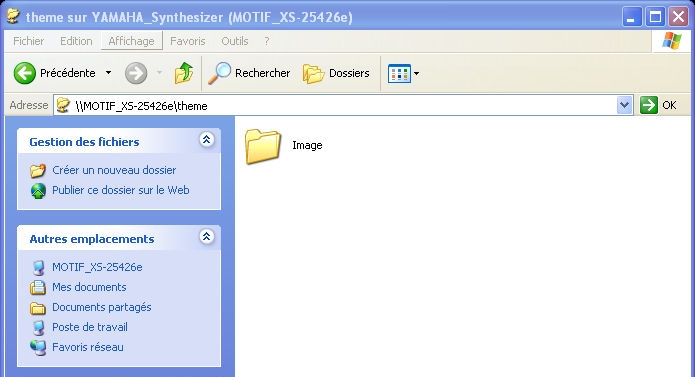Open Mes documents link

click(x=89, y=287)
